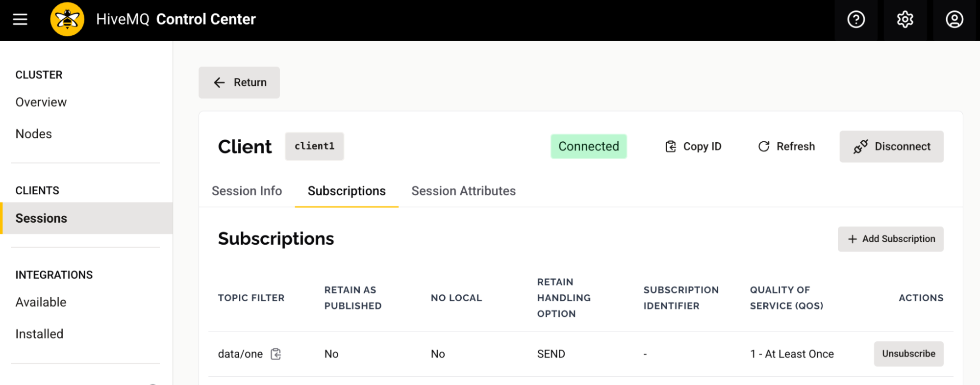Click SUBSCRIPTION IDENTIFIER column header
980x385 pixels.
pos(681,298)
